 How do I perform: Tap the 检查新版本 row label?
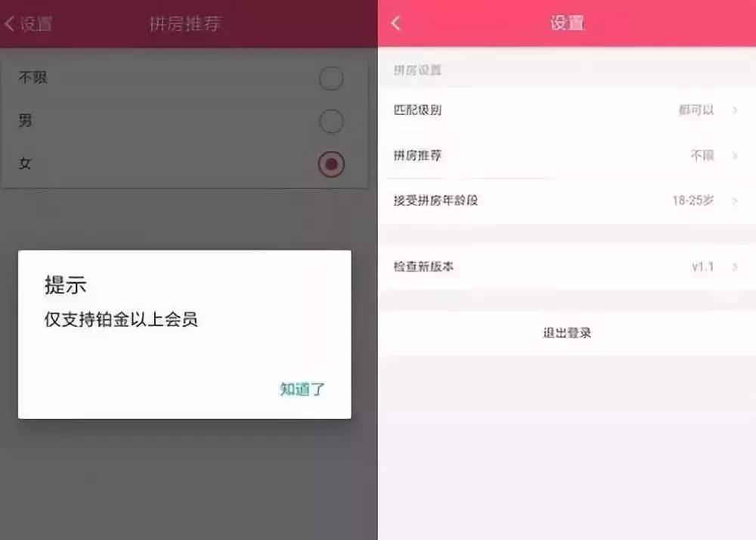point(423,267)
